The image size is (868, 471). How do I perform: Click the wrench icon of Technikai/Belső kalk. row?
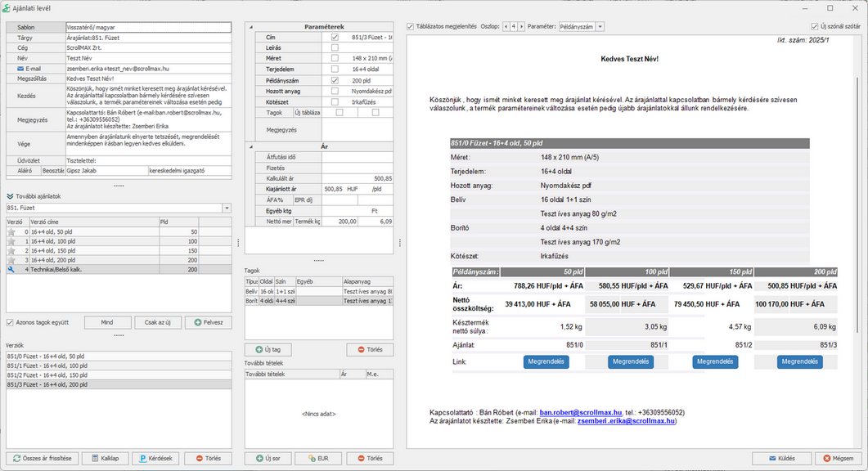(x=11, y=269)
